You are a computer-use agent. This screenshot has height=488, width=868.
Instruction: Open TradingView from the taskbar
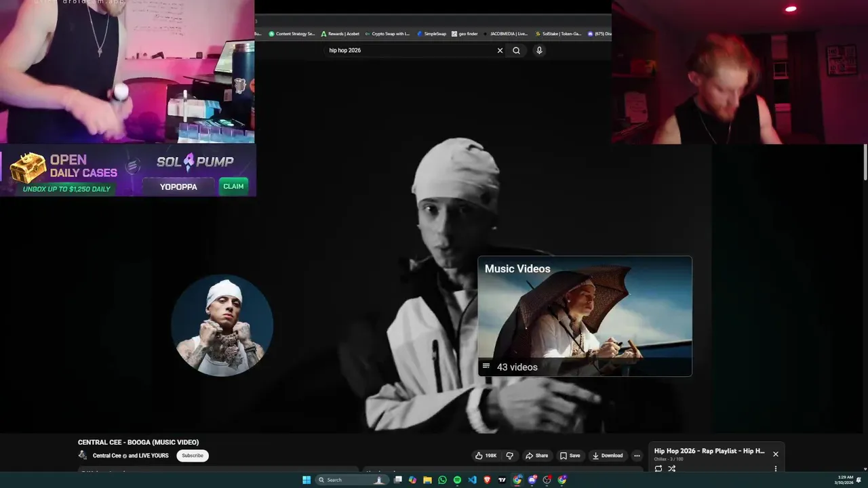point(502,480)
